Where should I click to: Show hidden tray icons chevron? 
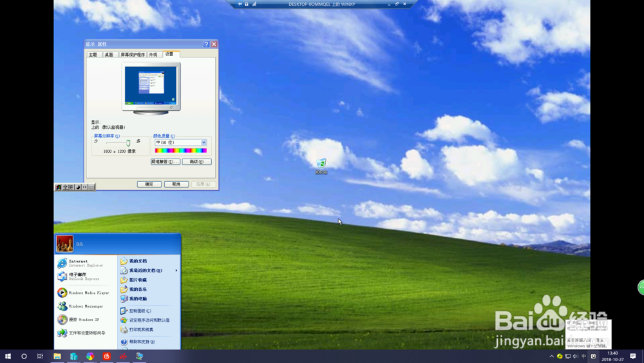click(x=552, y=357)
